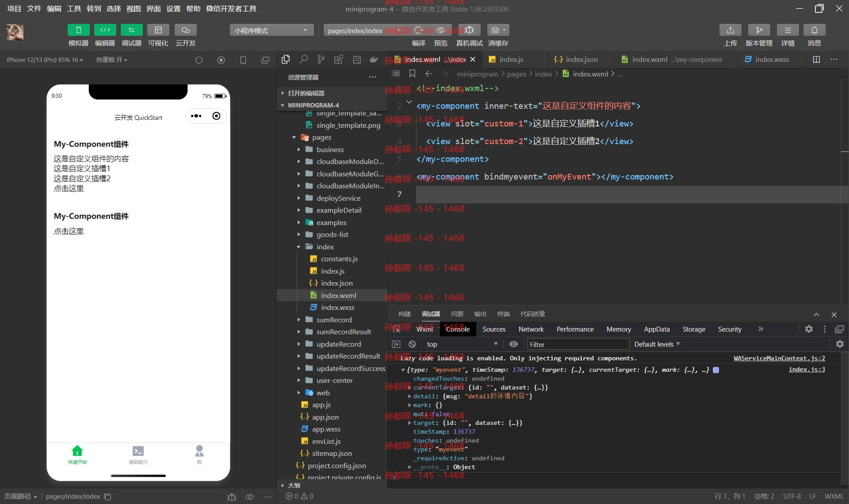Open the Explorer files icon

(x=286, y=59)
